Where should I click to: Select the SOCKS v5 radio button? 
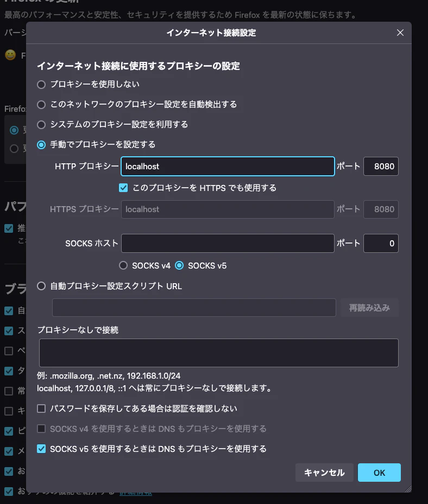point(179,266)
